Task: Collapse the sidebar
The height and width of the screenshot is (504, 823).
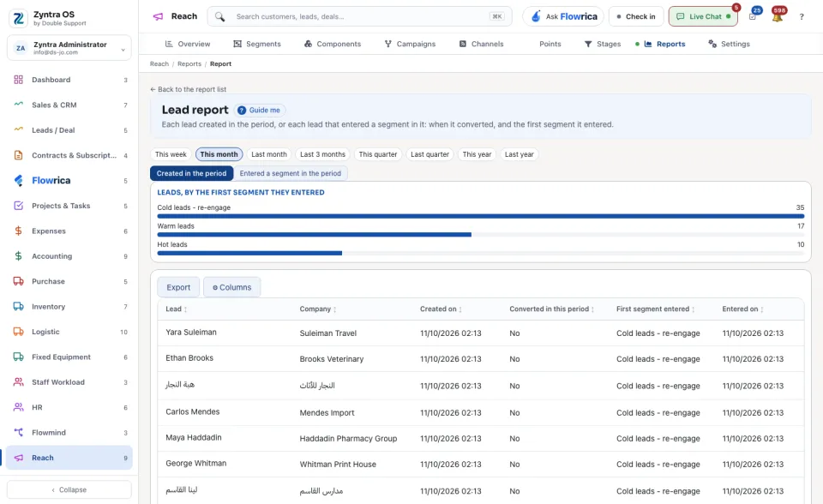Action: [x=69, y=489]
